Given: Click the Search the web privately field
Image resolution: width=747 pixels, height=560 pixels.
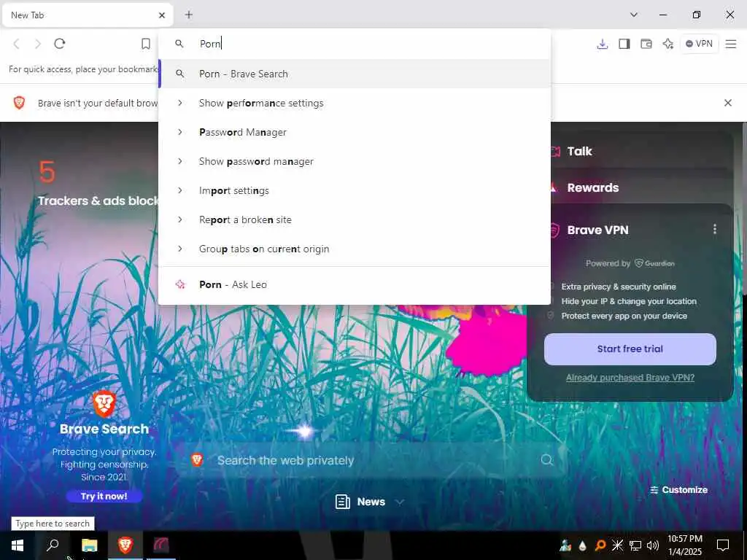Looking at the screenshot, I should 371,460.
